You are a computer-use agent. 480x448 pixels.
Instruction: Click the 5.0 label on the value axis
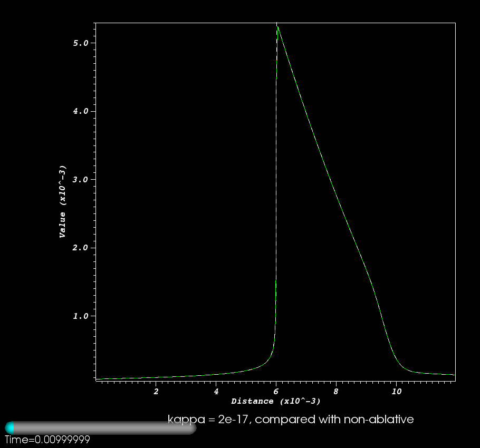(x=81, y=43)
